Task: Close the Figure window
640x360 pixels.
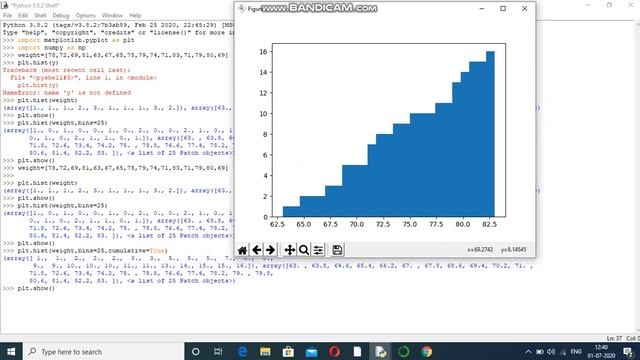Action: 524,8
